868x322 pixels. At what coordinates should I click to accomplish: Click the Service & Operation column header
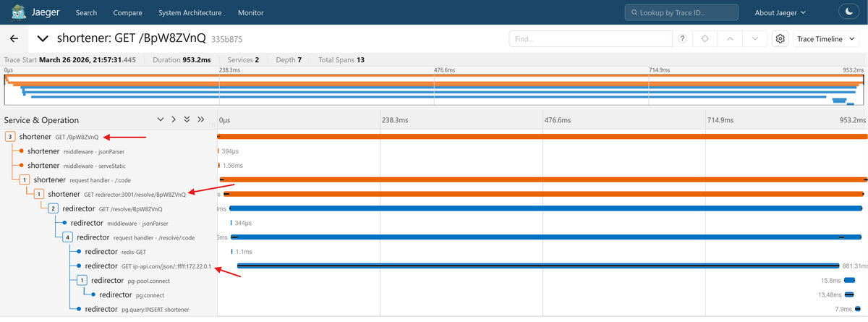pyautogui.click(x=41, y=119)
